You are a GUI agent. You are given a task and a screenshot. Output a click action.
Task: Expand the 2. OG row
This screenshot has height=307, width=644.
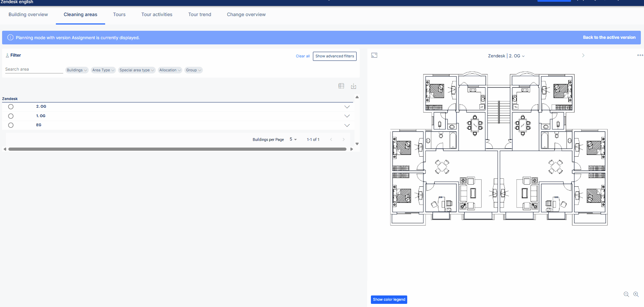click(x=347, y=107)
